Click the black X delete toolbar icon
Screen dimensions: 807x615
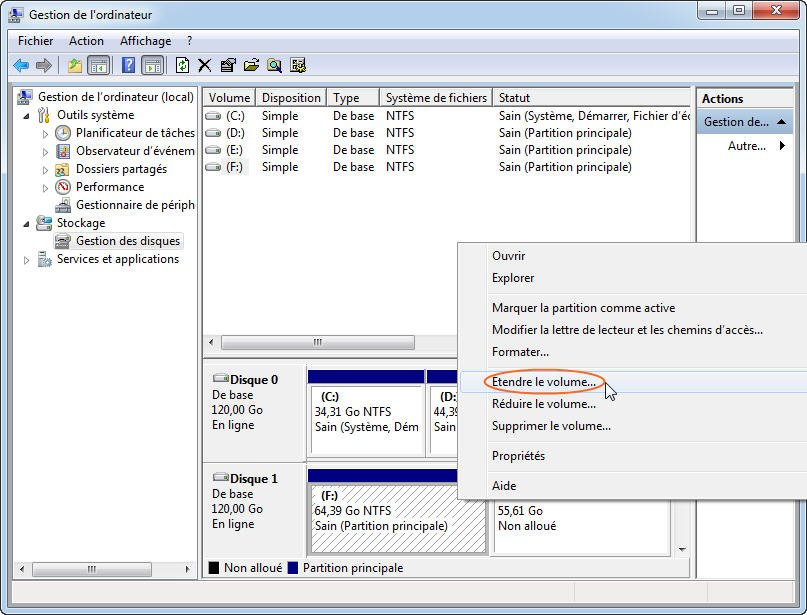(205, 65)
